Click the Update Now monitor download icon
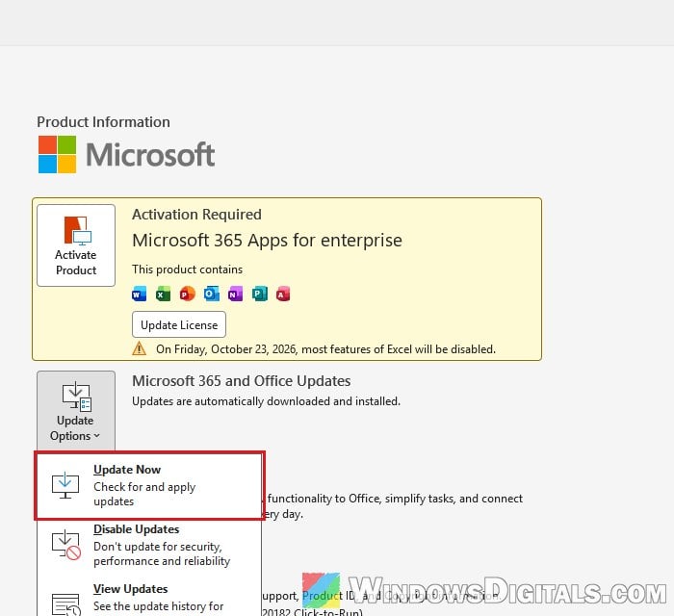674x616 pixels. tap(65, 485)
